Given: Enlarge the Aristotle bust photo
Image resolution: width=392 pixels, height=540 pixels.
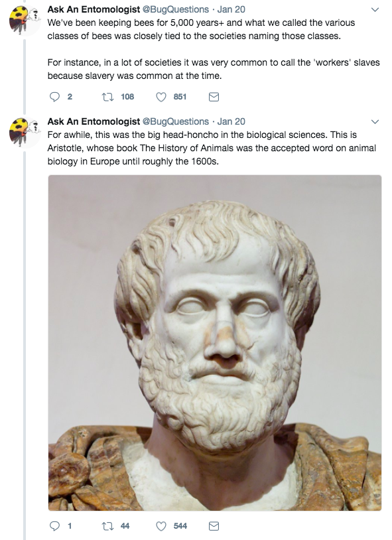Looking at the screenshot, I should (215, 343).
